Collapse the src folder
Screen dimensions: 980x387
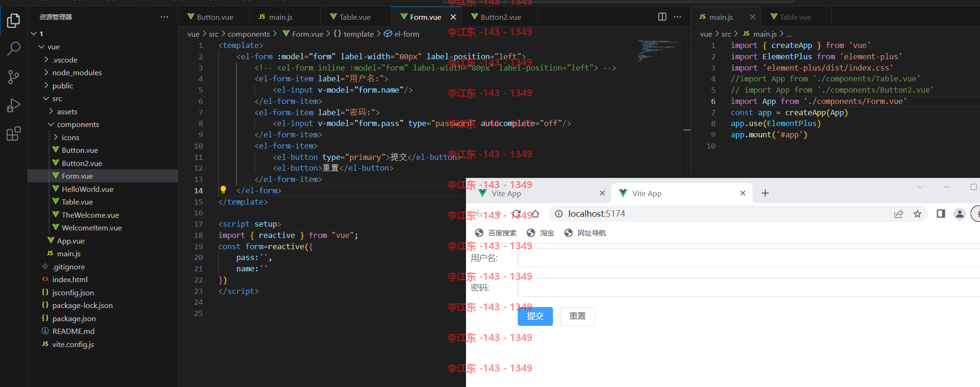[46, 98]
